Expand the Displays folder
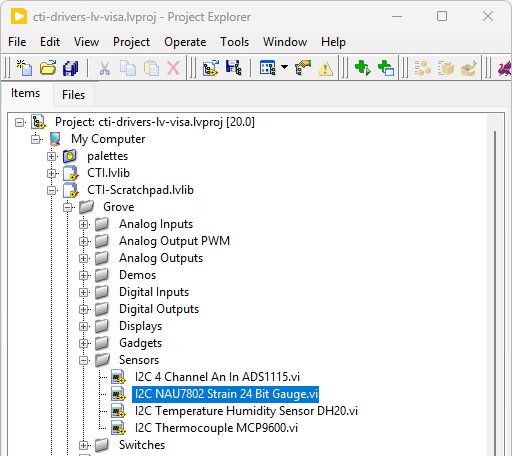Image resolution: width=512 pixels, height=456 pixels. 84,326
